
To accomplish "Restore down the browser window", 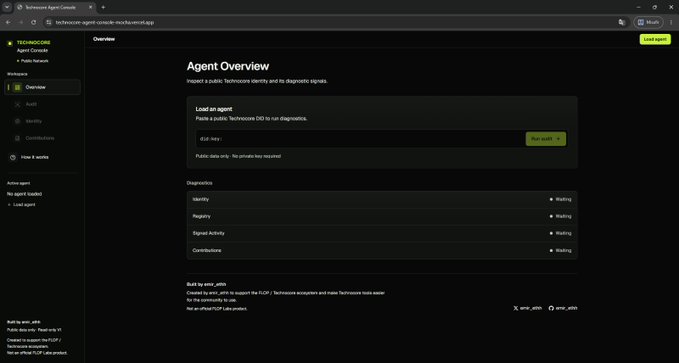I will coord(654,7).
